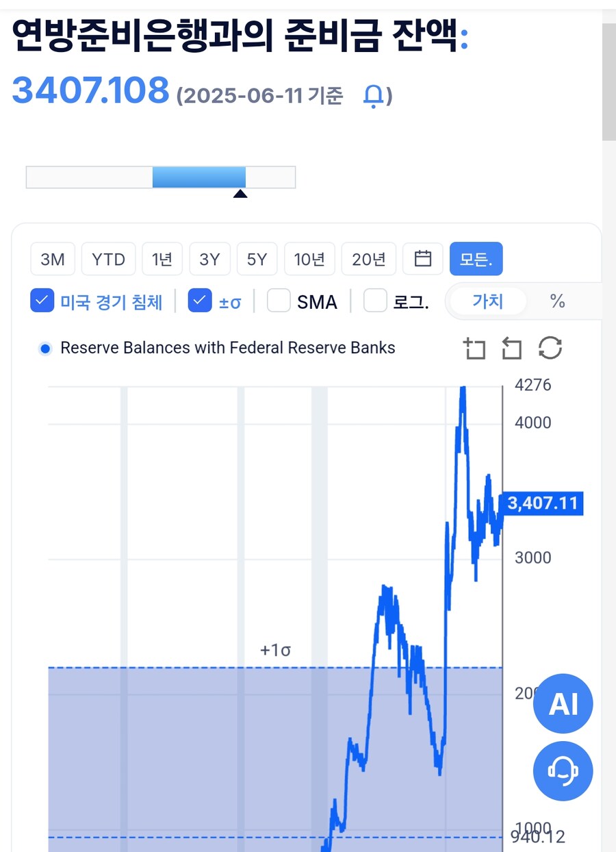616x852 pixels.
Task: Open the customer support headset button
Action: [563, 771]
